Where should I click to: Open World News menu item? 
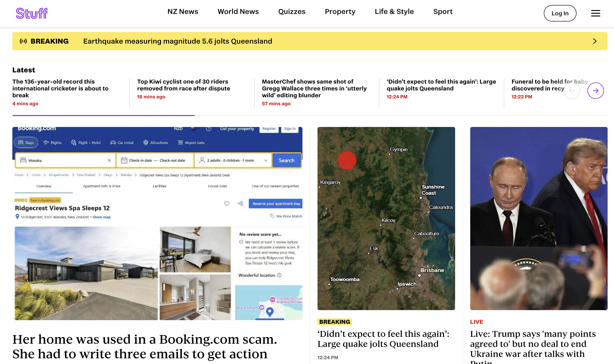point(238,11)
